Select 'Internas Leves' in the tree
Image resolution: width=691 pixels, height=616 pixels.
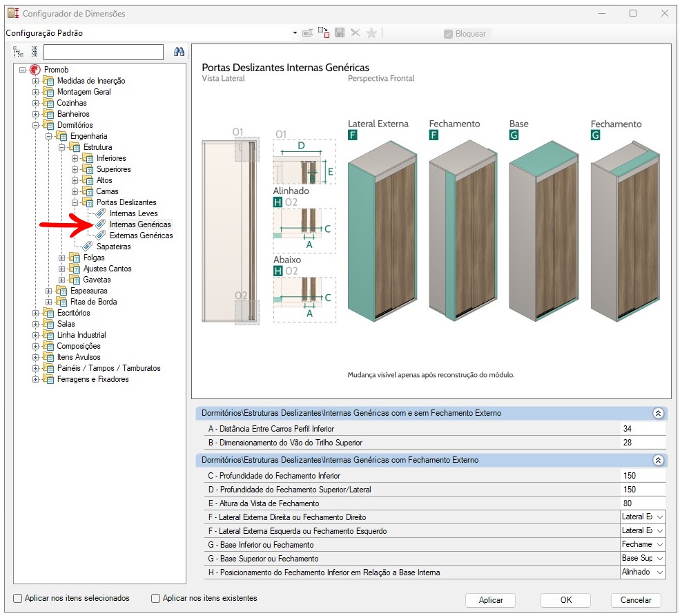(133, 213)
